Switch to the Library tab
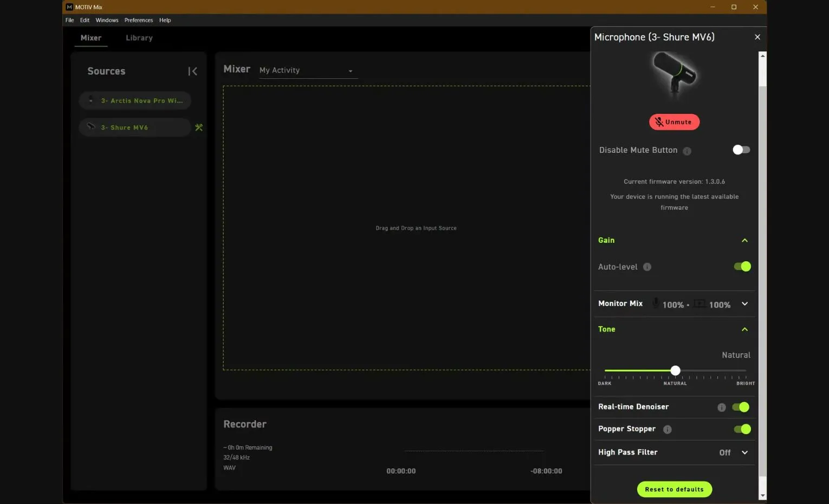 139,38
